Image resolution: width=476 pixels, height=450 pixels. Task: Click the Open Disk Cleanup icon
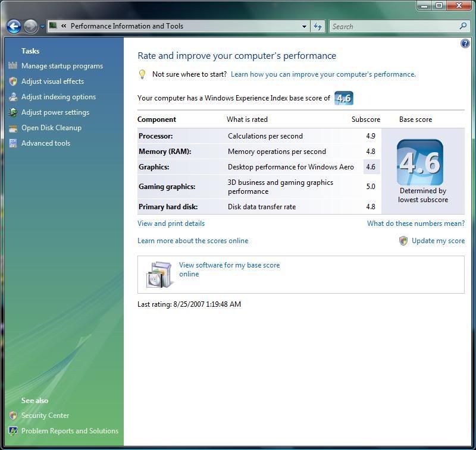(x=13, y=129)
